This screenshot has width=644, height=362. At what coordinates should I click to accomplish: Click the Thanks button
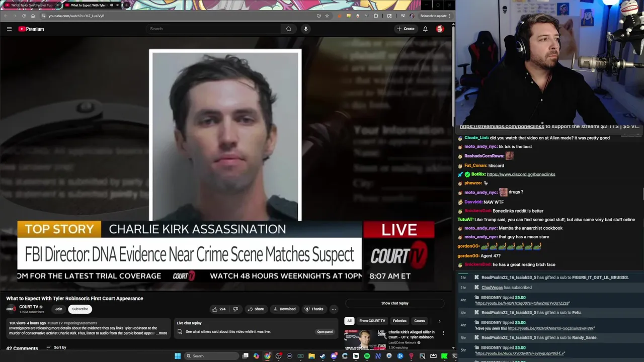click(x=314, y=309)
